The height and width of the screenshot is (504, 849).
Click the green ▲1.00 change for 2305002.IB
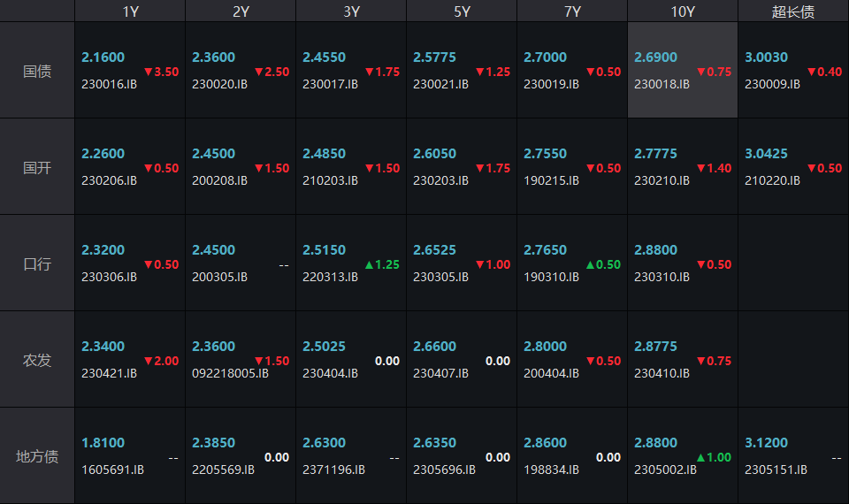(714, 457)
